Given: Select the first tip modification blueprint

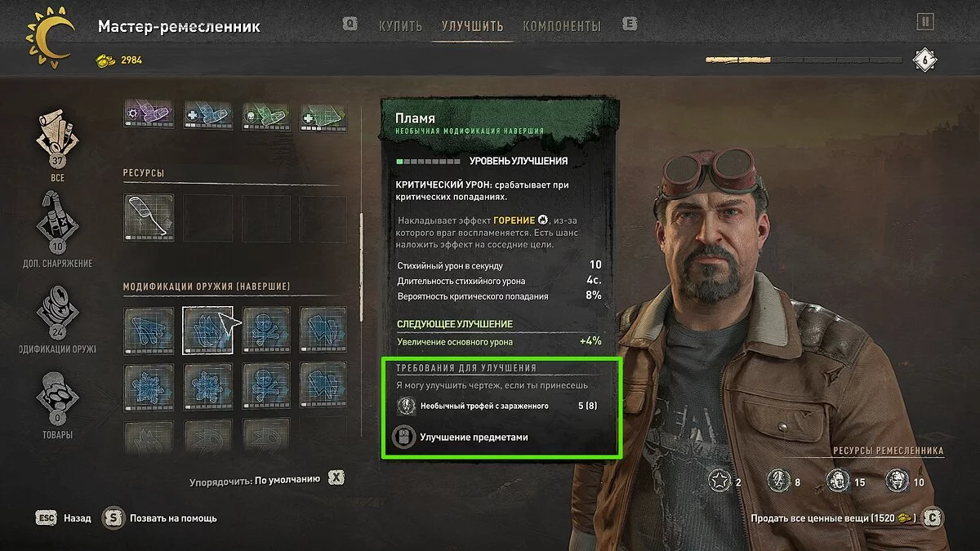Looking at the screenshot, I should click(149, 331).
